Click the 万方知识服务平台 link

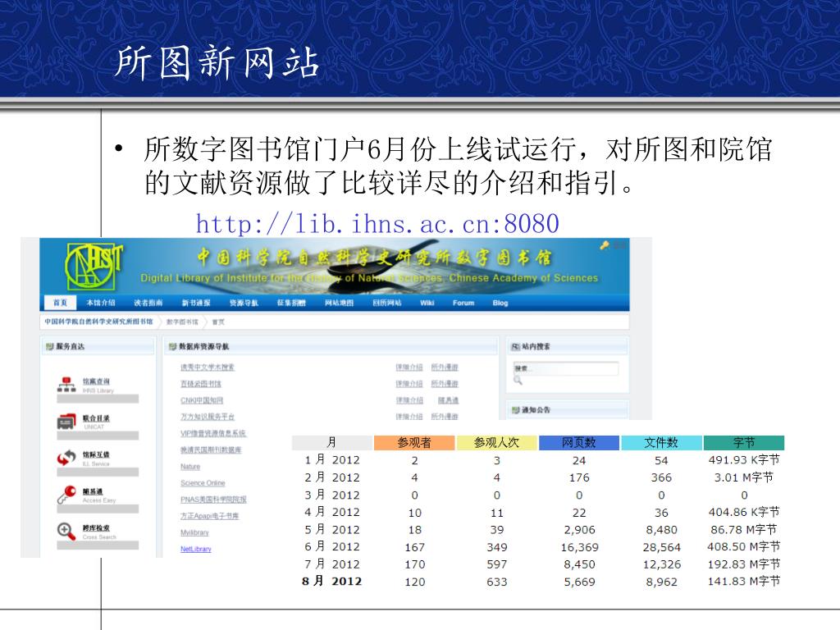208,416
